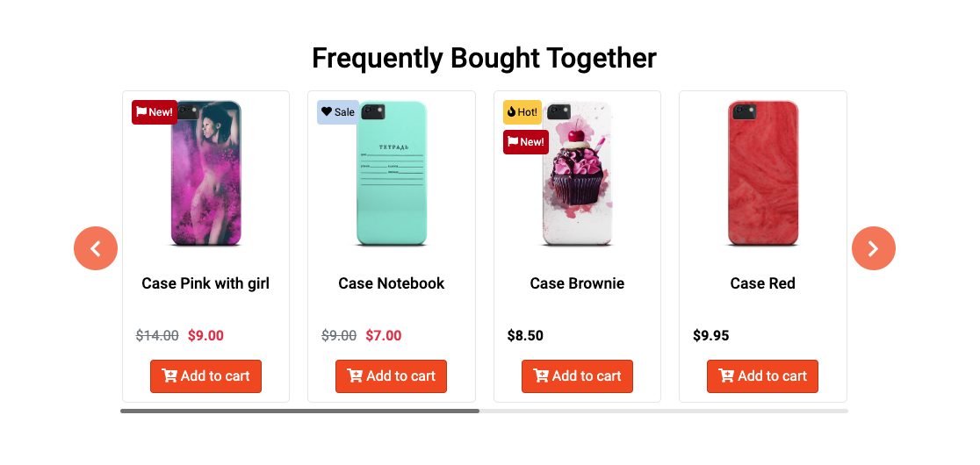Click the Sale heart badge on Case Notebook
The image size is (980, 465).
pyautogui.click(x=338, y=112)
